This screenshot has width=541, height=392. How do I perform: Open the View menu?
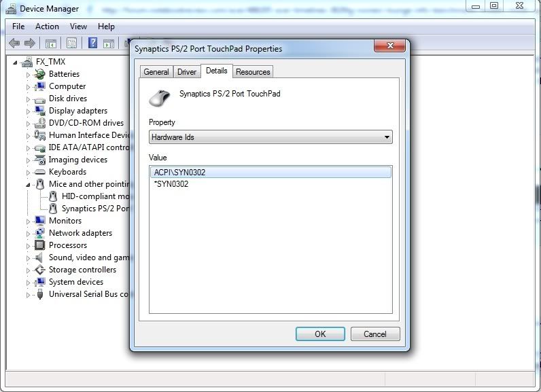pos(78,26)
